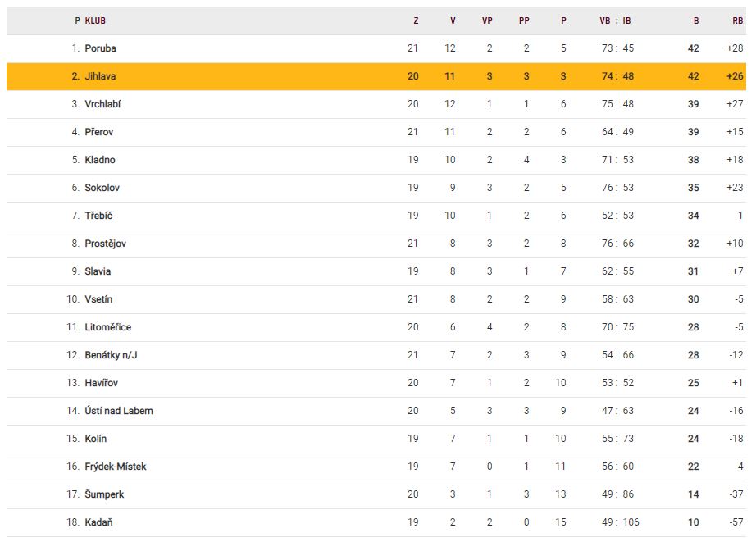Open the Třebíč club link
756x542 pixels.
point(98,216)
